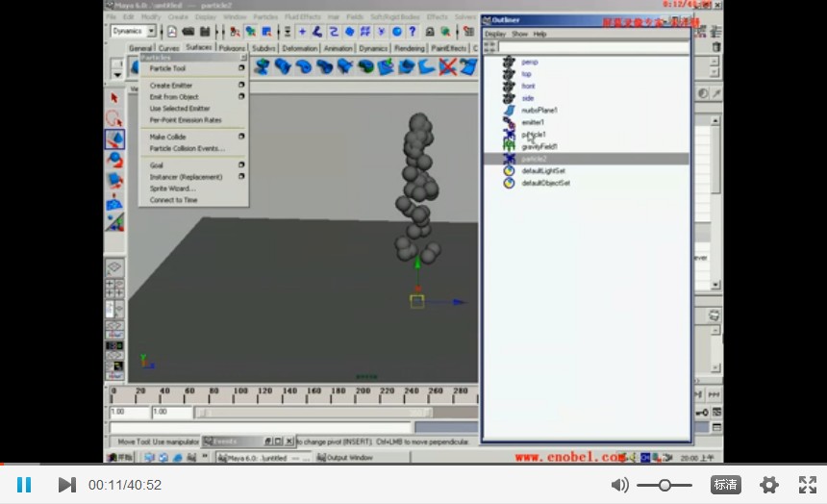Switch to the Animation shelf tab
The image size is (827, 504).
pyautogui.click(x=338, y=48)
